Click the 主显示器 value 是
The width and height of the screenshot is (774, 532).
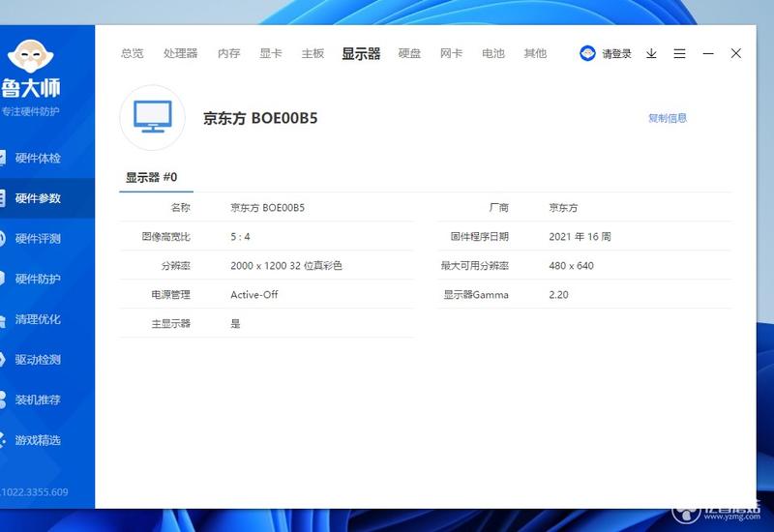(235, 324)
